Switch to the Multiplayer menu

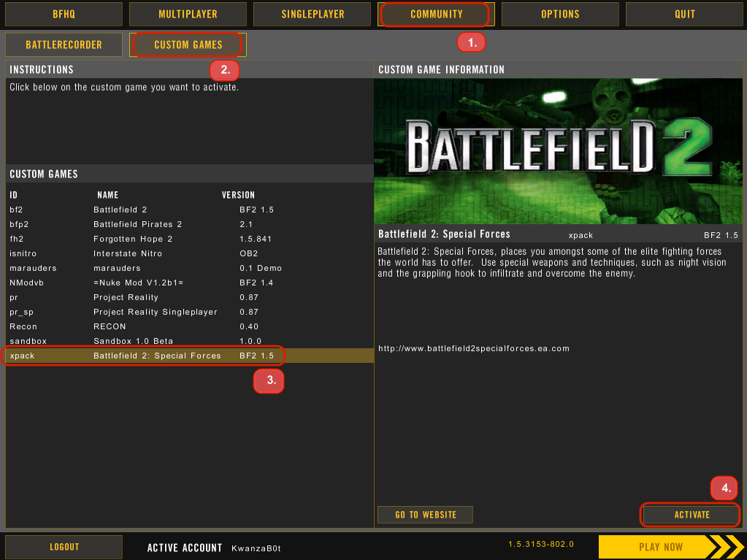click(x=188, y=15)
